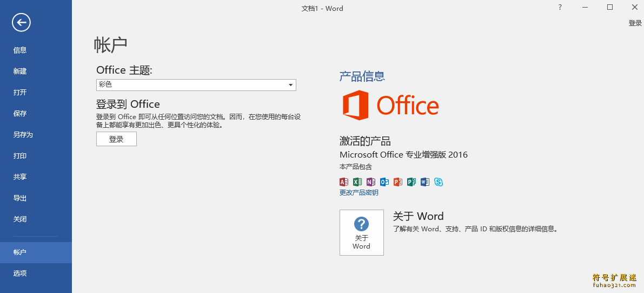This screenshot has width=644, height=293.
Task: Click the large Office logo
Action: (390, 105)
